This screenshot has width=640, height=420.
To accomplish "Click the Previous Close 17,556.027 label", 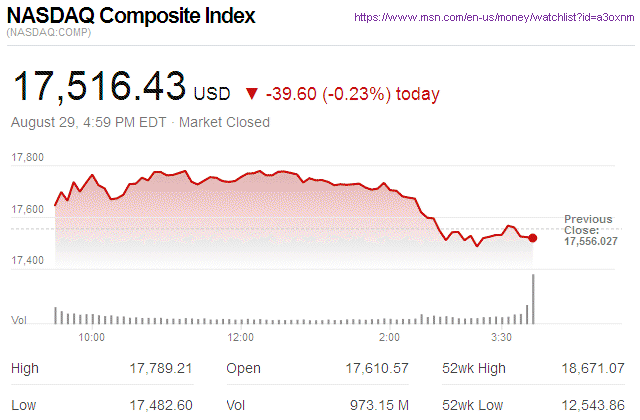I will [x=590, y=230].
